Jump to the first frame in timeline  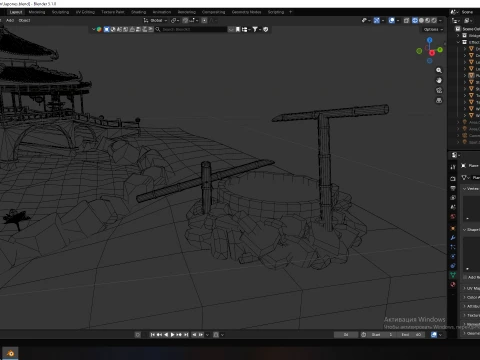(152, 335)
